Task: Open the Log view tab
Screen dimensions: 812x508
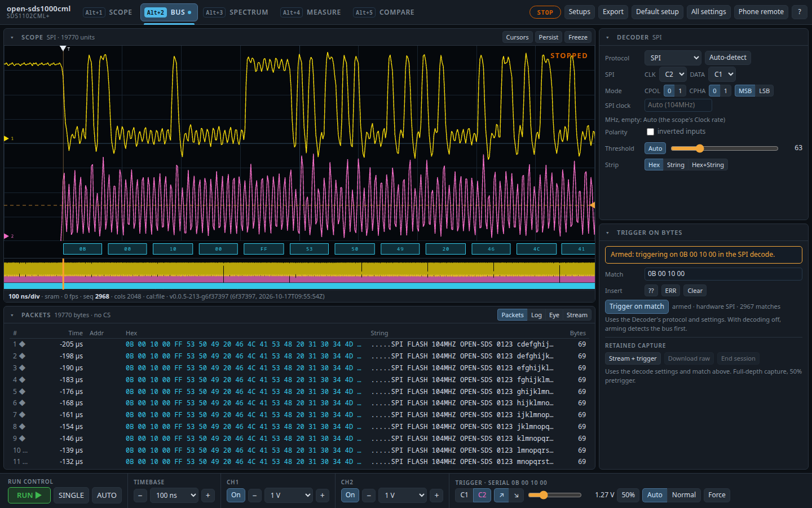Action: 536,315
